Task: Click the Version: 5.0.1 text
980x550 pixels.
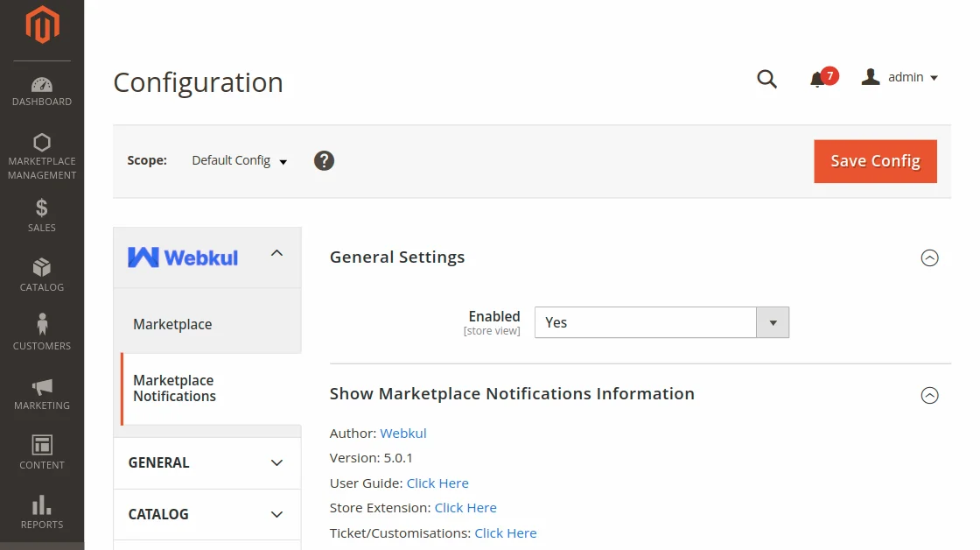Action: 371,458
